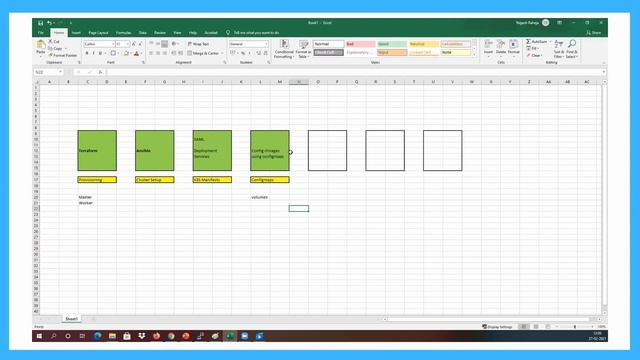
Task: Select the green Terraform box
Action: coord(97,151)
